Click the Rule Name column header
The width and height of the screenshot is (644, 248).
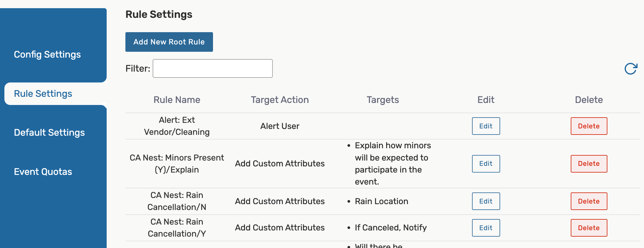coord(177,100)
